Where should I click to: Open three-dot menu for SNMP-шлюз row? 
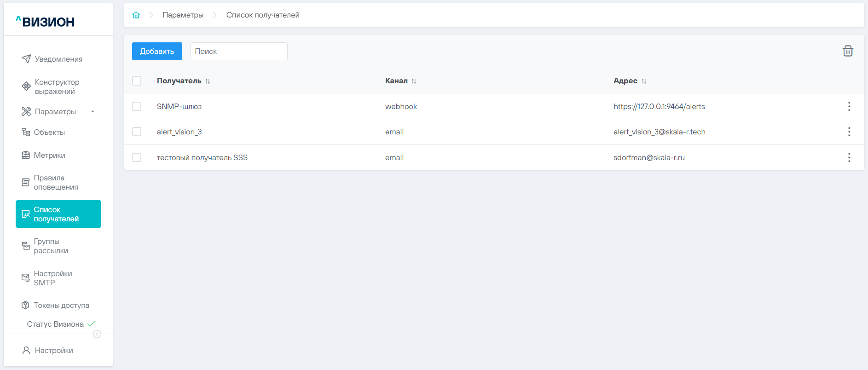[849, 106]
